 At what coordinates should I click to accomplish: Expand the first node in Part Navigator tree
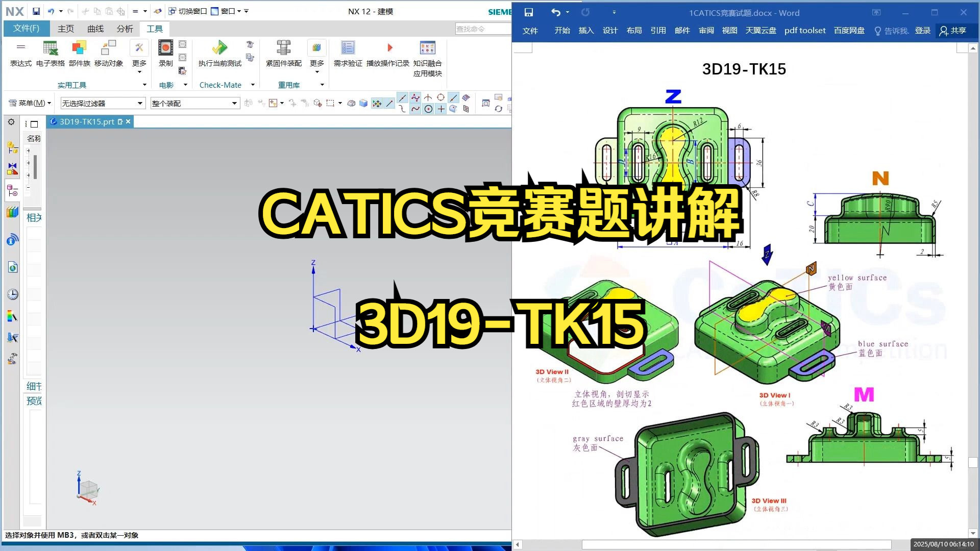click(29, 151)
